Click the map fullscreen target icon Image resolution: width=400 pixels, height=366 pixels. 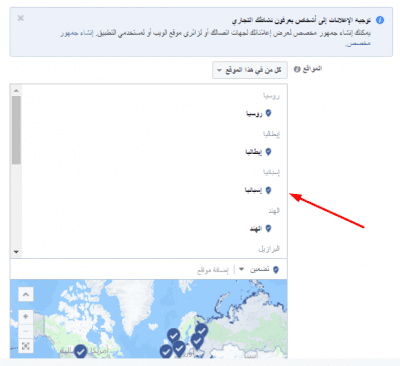click(x=26, y=346)
